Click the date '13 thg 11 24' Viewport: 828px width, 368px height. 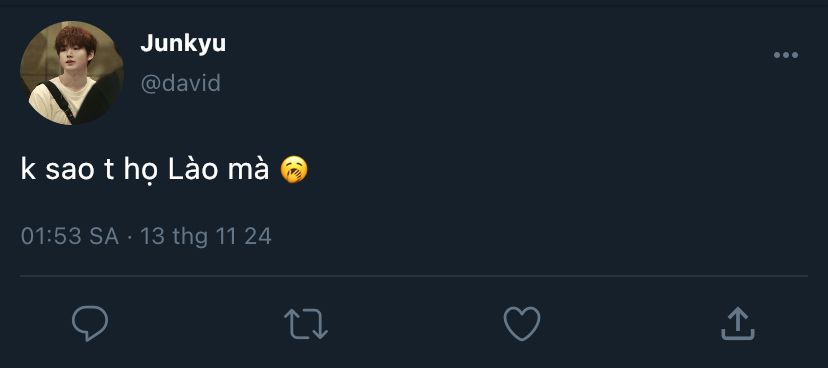click(x=205, y=237)
